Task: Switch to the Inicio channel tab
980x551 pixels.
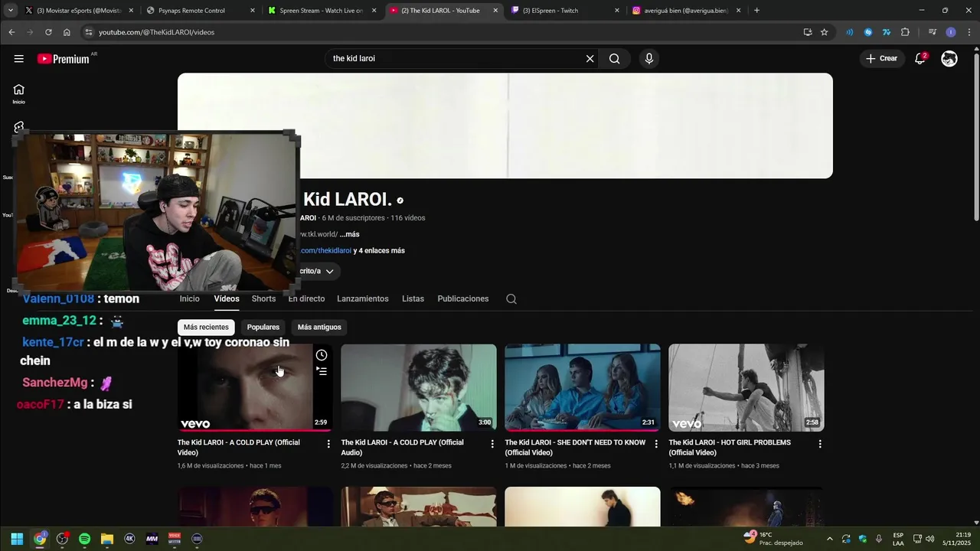Action: coord(189,299)
